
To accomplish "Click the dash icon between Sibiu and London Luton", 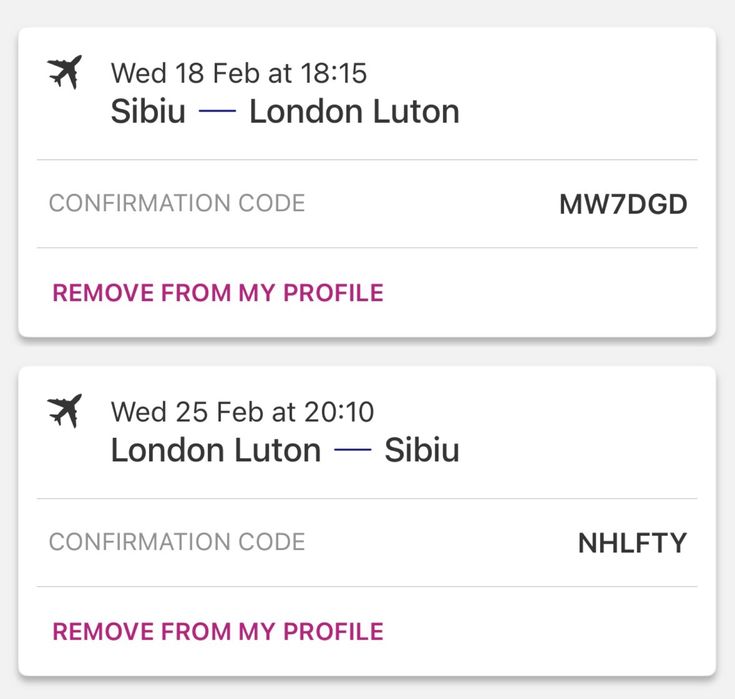I will (x=217, y=111).
